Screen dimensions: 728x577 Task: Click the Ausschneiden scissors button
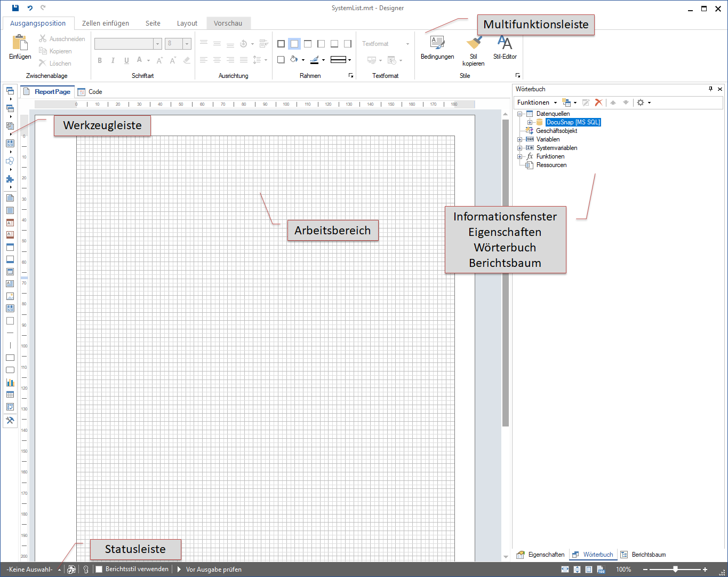pos(62,39)
